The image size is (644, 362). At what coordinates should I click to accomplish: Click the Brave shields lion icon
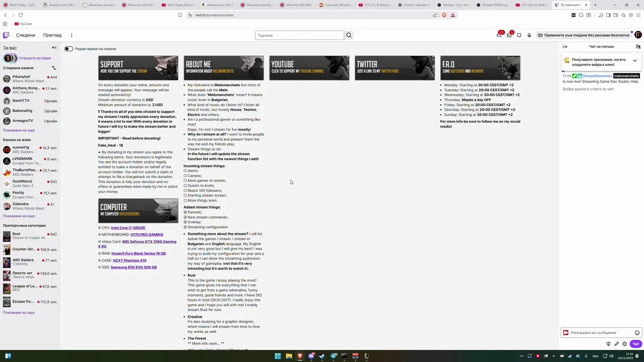point(444,15)
